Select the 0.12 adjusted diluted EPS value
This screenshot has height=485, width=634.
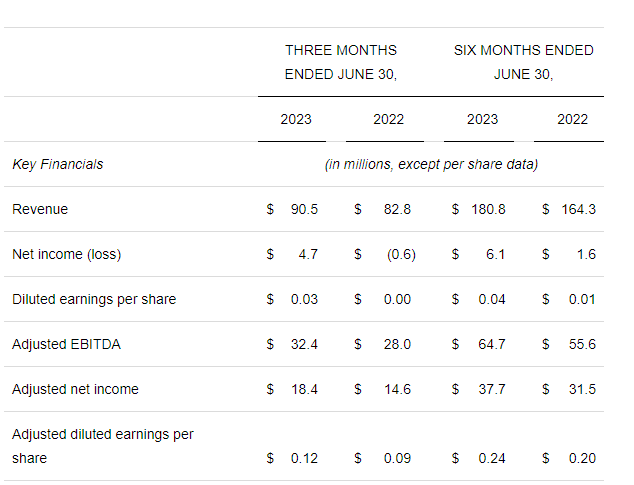coord(304,458)
